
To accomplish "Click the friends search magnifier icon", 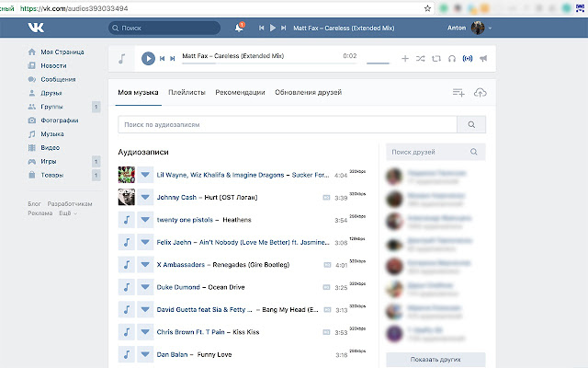I will pos(474,152).
